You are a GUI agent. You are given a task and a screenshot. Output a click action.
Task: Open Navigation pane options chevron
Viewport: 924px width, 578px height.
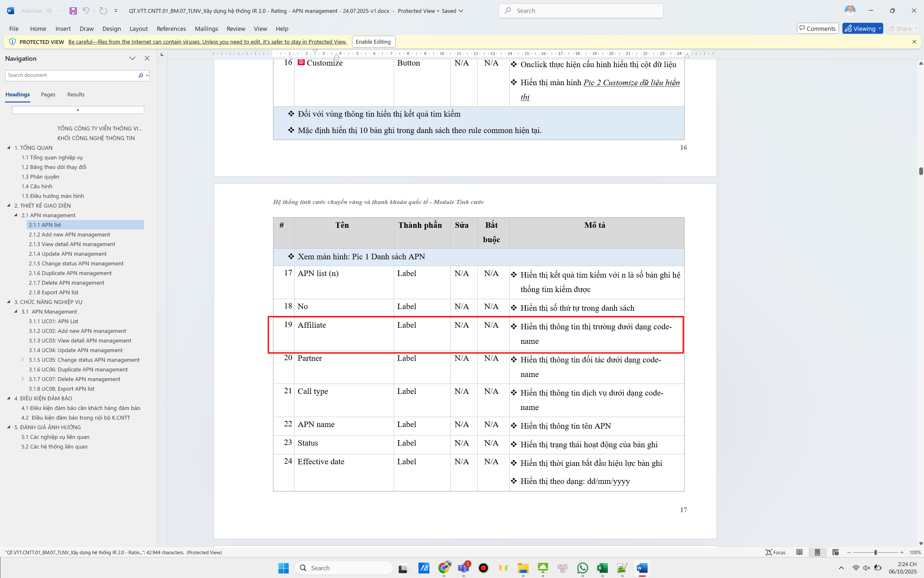132,58
